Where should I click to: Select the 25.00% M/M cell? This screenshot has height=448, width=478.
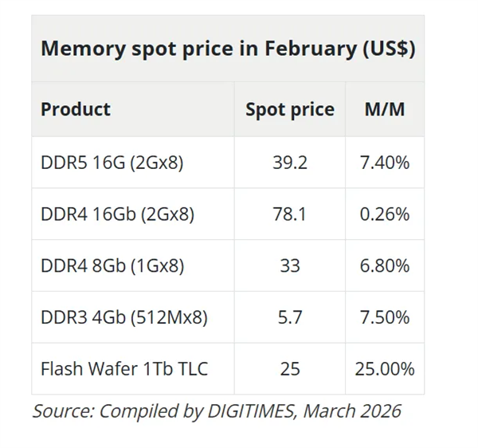tap(384, 368)
